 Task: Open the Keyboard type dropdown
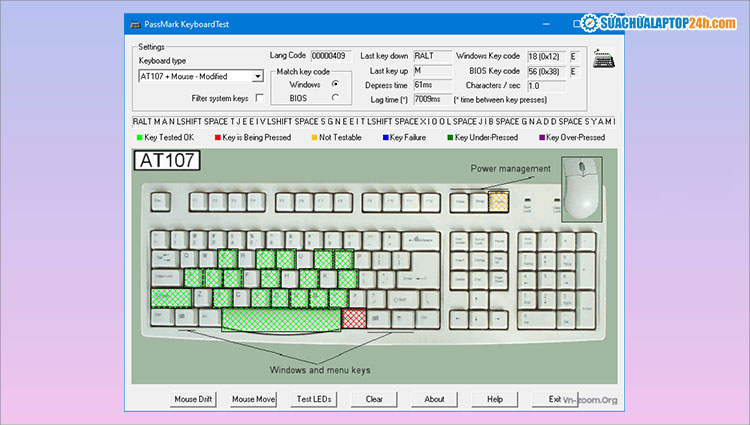pos(257,76)
